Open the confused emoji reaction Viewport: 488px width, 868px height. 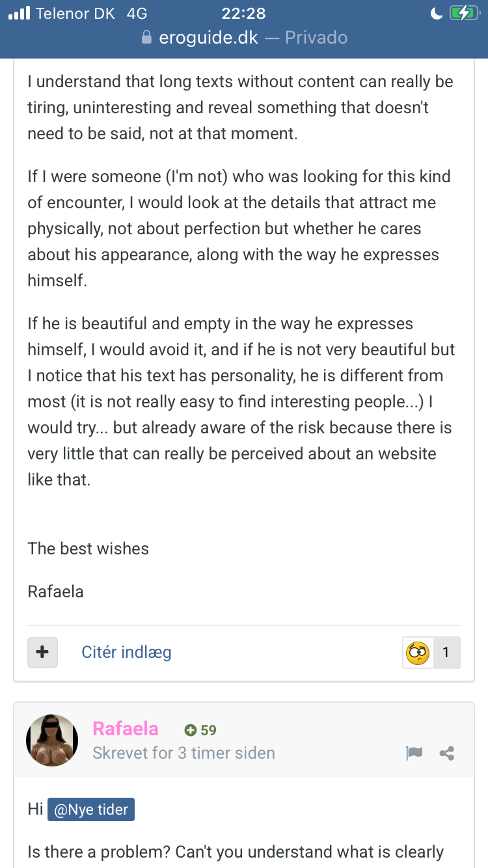(x=418, y=652)
